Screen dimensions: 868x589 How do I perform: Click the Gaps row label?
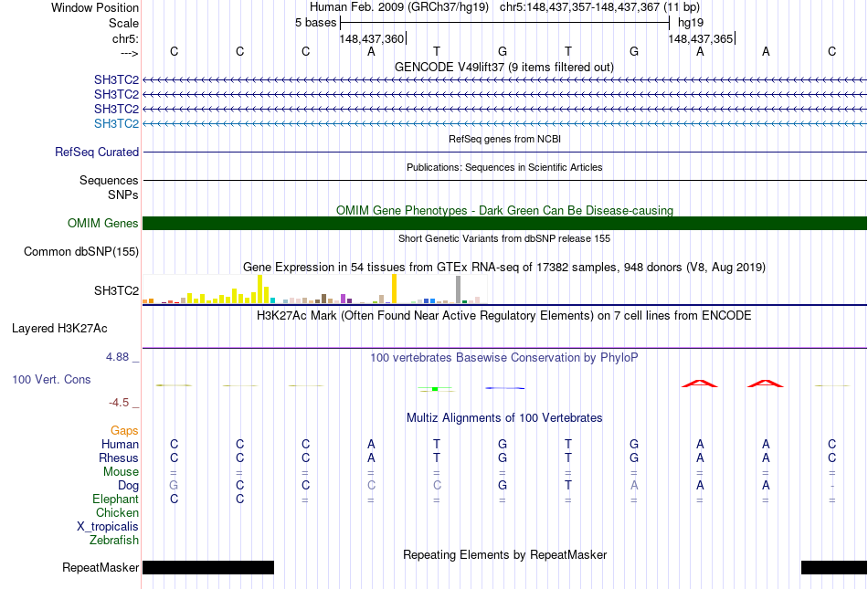coord(124,430)
